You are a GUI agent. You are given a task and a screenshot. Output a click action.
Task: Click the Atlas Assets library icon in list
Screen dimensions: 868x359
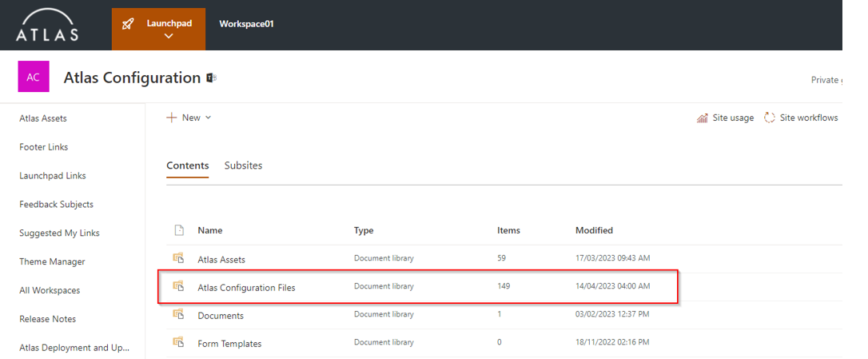point(179,259)
